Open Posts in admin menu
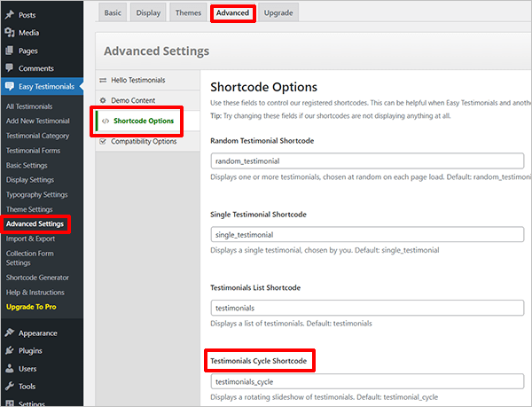This screenshot has height=407, width=532. (x=27, y=15)
